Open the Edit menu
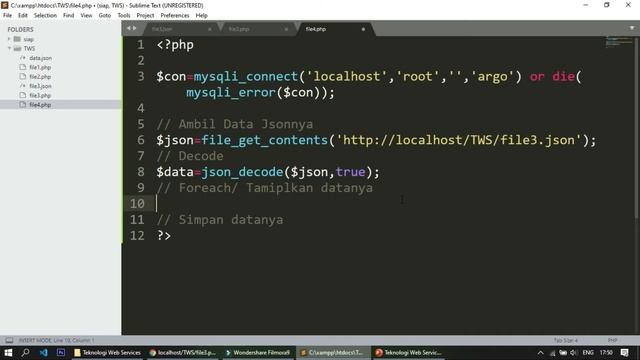The image size is (640, 360). pyautogui.click(x=22, y=15)
